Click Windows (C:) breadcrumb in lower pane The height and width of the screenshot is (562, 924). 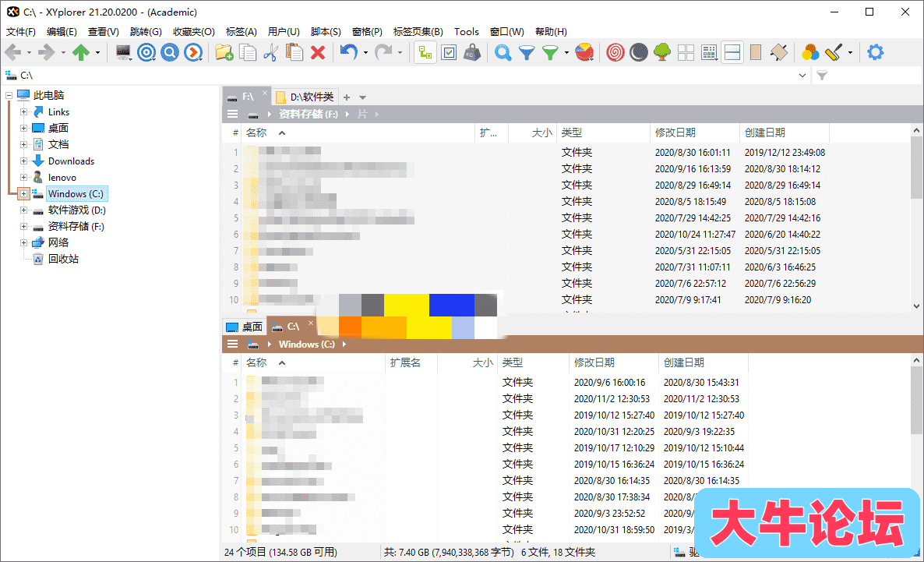click(306, 345)
